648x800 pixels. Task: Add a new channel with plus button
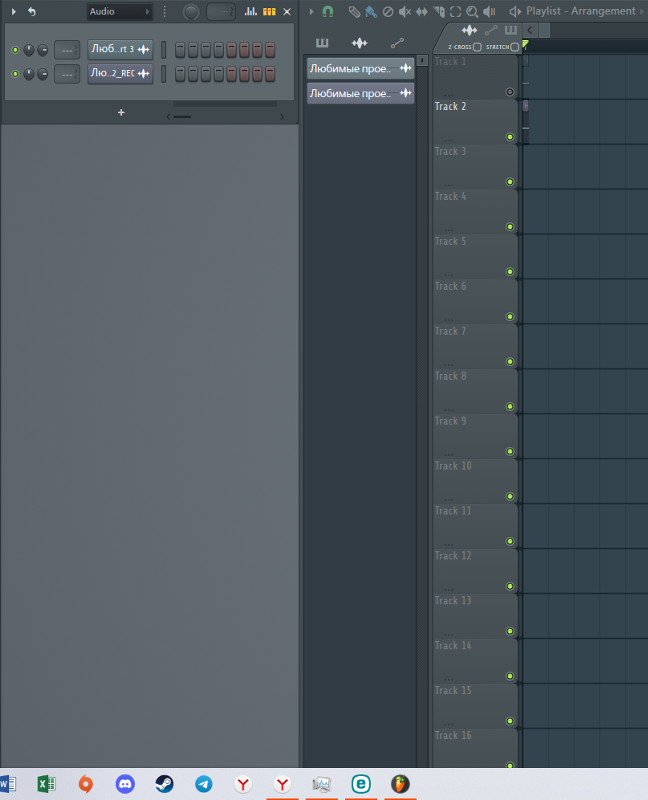pyautogui.click(x=121, y=112)
